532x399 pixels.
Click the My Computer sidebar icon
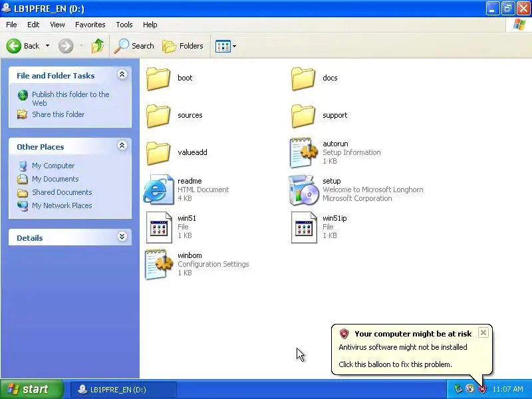[23, 166]
